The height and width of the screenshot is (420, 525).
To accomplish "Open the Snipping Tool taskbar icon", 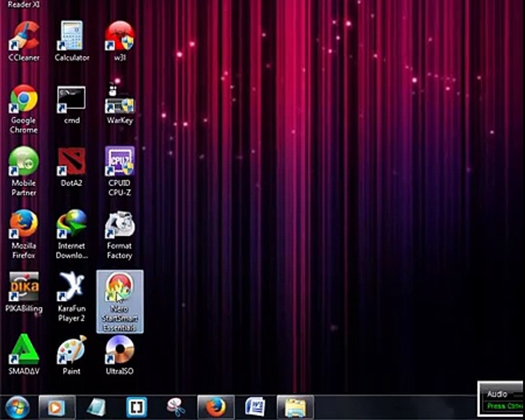I will pyautogui.click(x=176, y=407).
